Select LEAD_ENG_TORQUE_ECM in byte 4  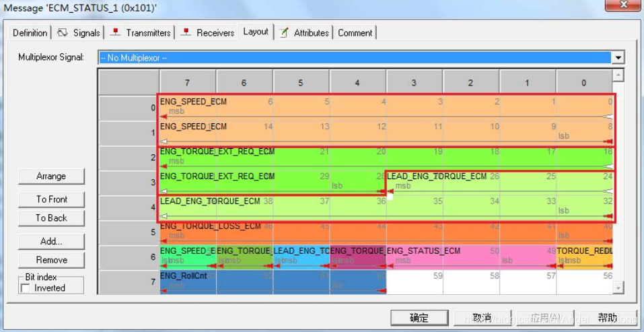[x=386, y=208]
